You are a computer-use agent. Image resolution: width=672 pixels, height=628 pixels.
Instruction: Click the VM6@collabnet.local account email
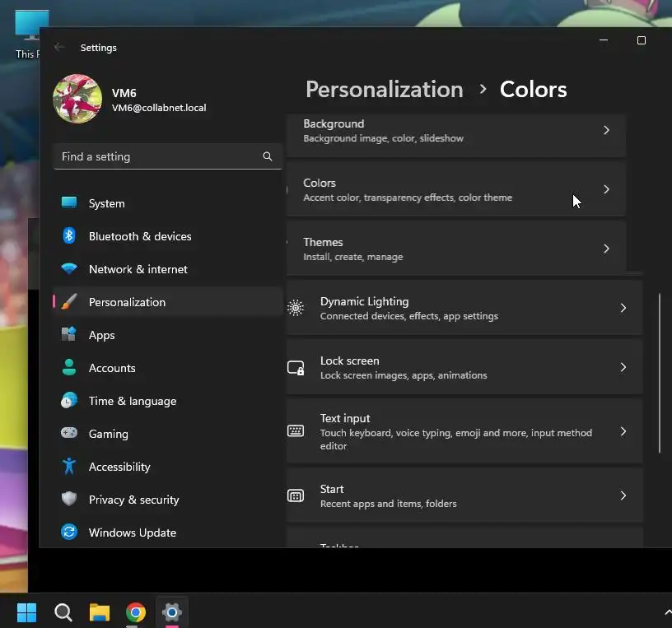159,108
